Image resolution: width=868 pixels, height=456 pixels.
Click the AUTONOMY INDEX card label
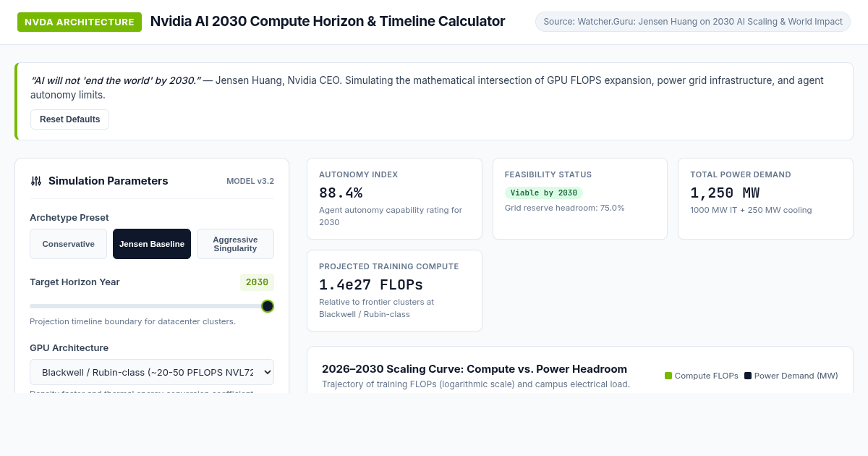pyautogui.click(x=359, y=174)
